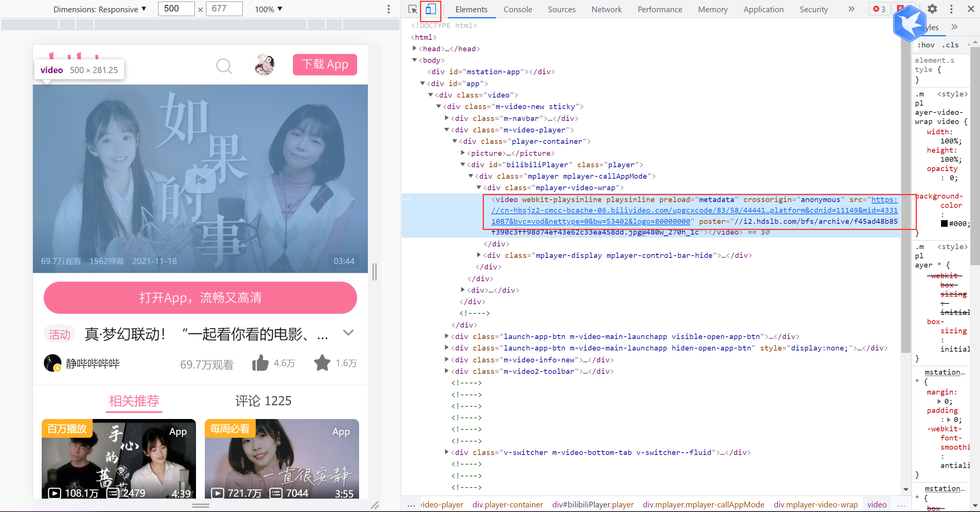
Task: Click the 打开App，流畅又高清 button
Action: [x=200, y=297]
